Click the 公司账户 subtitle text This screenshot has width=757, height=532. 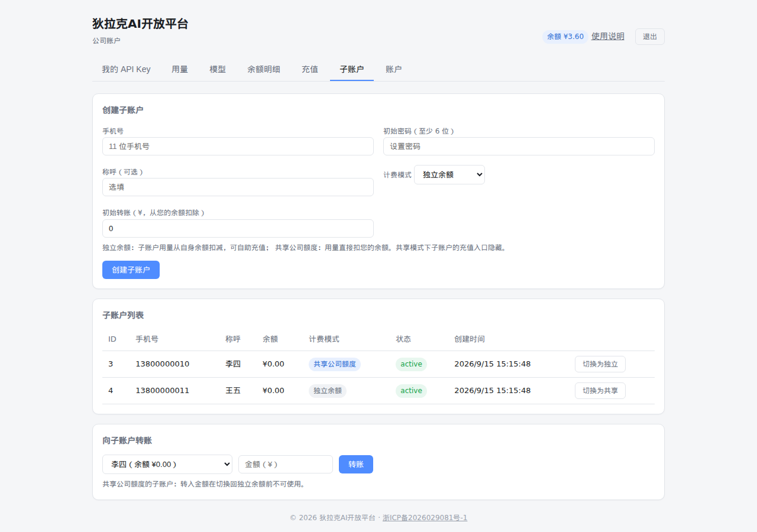(x=106, y=41)
